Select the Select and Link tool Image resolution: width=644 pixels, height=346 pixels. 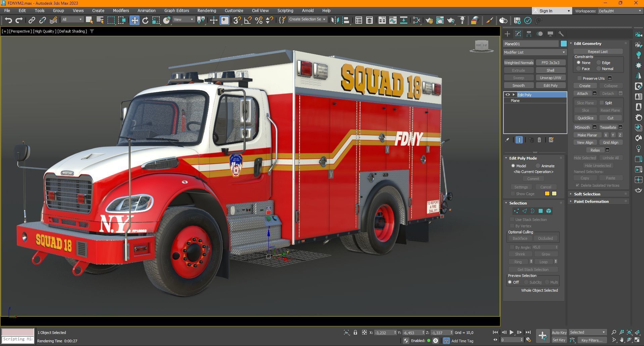click(x=32, y=20)
